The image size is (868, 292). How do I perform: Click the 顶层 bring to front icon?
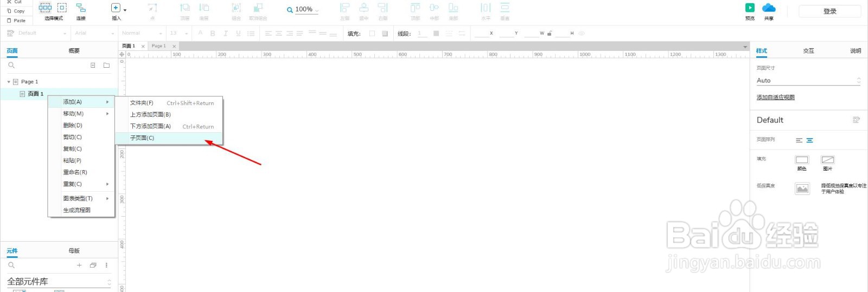tap(185, 8)
